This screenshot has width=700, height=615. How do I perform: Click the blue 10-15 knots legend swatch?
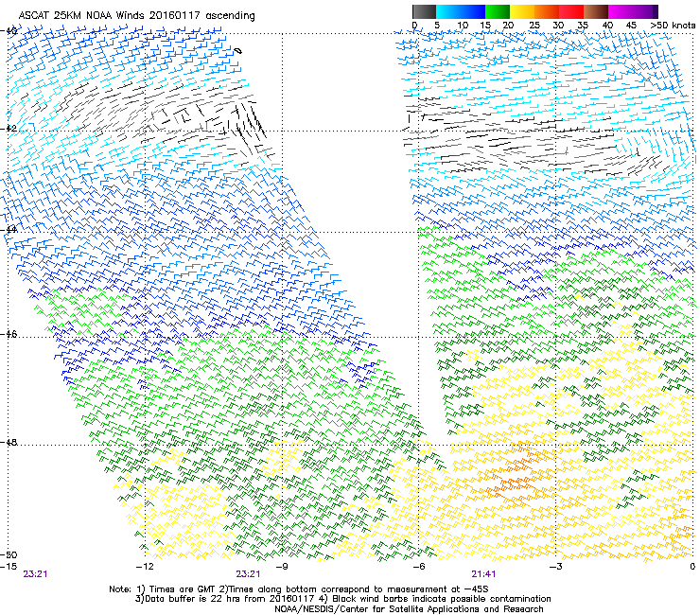(x=473, y=11)
